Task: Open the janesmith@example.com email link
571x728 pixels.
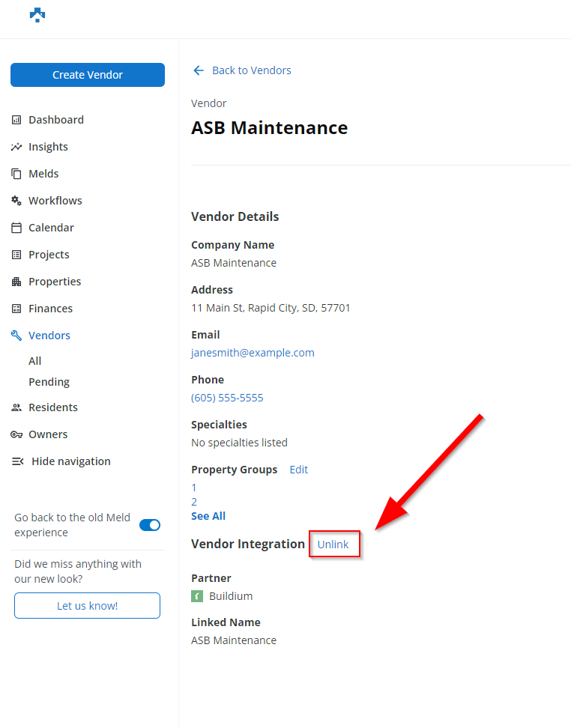Action: coord(253,353)
